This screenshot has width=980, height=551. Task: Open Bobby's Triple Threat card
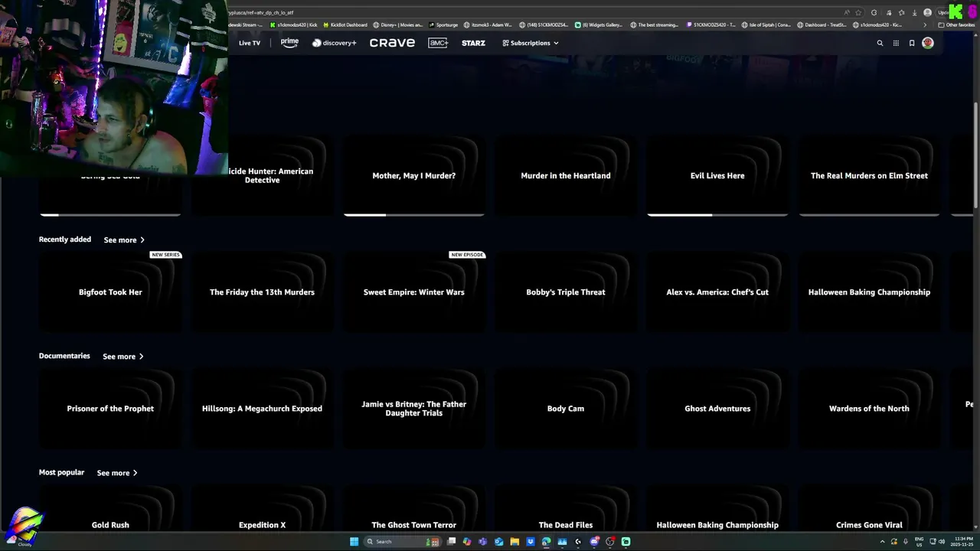[x=566, y=292]
